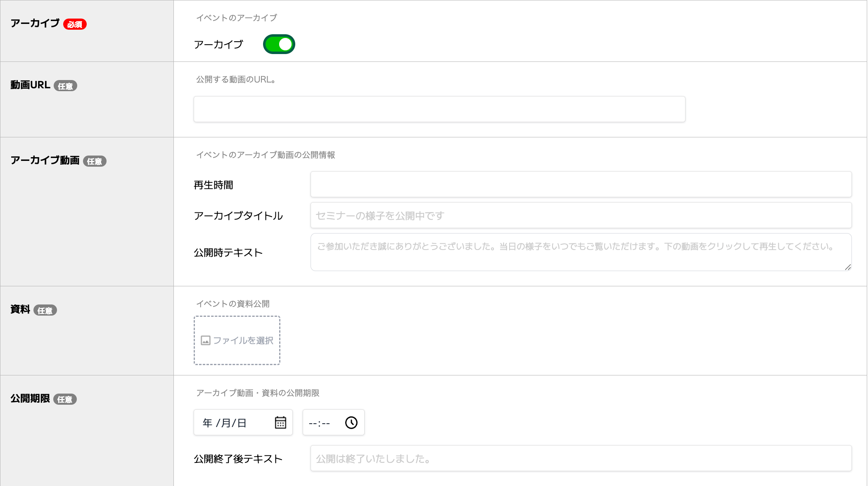Click the 任意 badge next to 動画URL
Viewport: 868px width, 486px height.
point(65,86)
